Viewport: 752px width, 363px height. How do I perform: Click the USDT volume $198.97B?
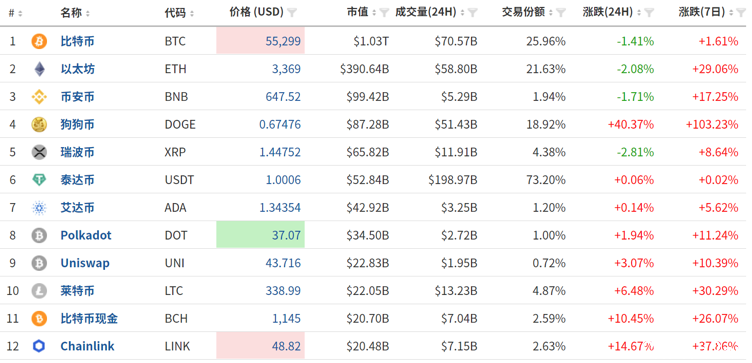coord(453,180)
